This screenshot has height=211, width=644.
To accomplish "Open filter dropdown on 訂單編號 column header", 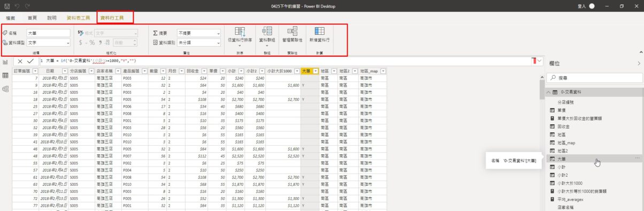I will point(35,71).
